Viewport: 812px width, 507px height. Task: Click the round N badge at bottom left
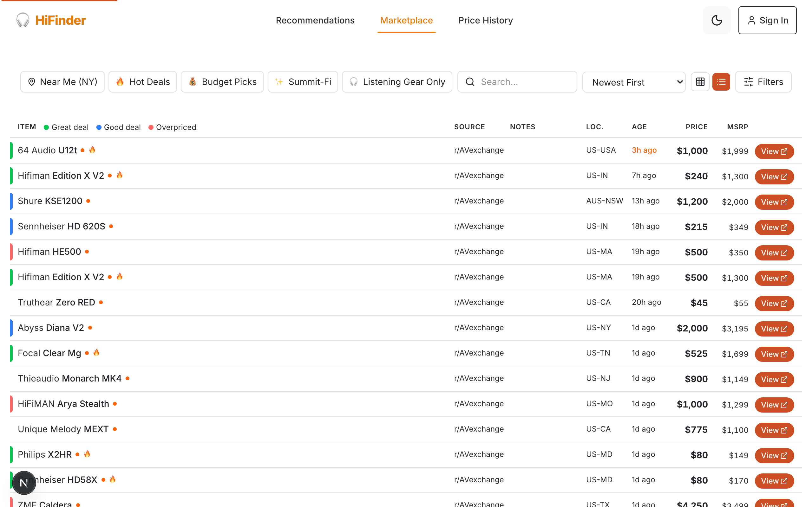click(24, 483)
